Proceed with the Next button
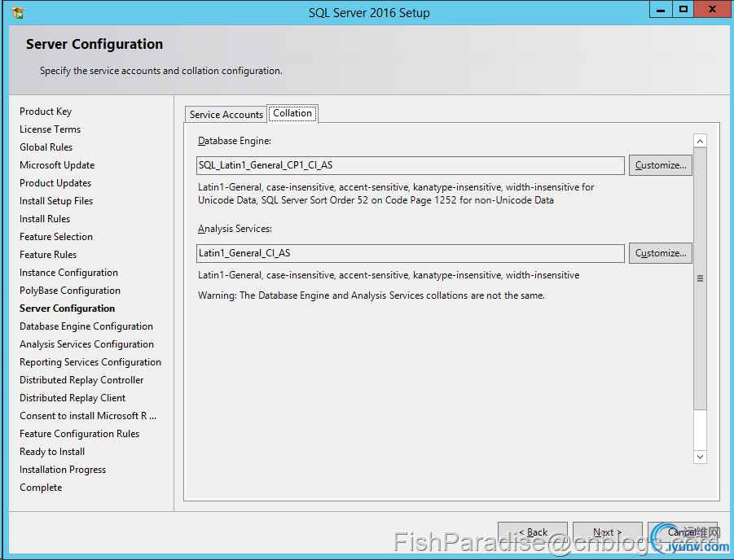 click(608, 532)
